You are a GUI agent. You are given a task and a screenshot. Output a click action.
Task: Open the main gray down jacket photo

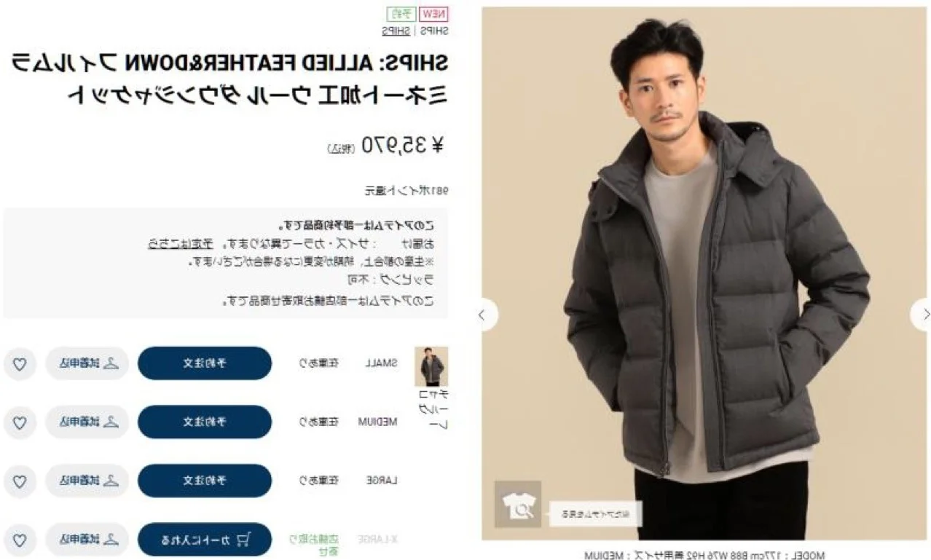pos(704,274)
